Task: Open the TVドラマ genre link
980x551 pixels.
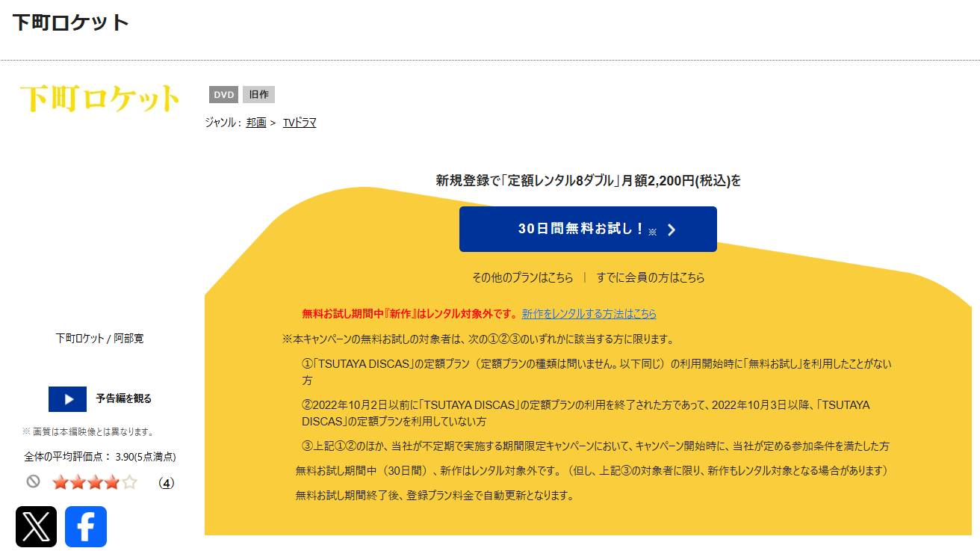Action: (x=300, y=123)
